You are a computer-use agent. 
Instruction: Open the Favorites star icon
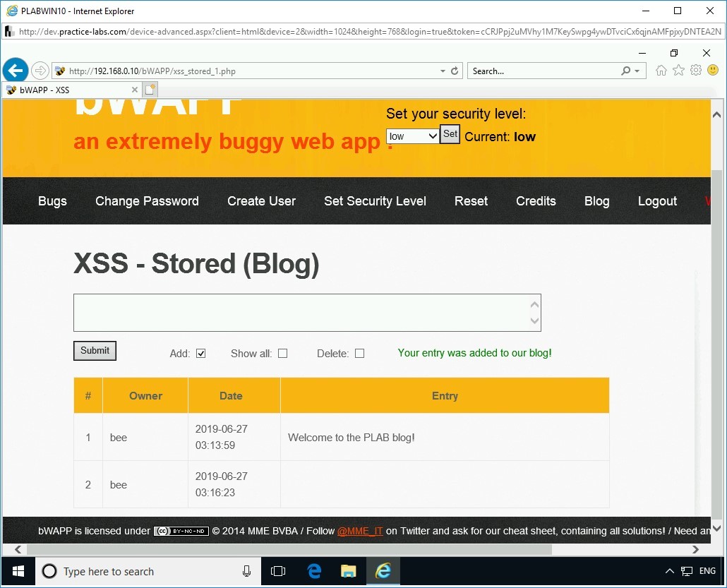tap(678, 71)
